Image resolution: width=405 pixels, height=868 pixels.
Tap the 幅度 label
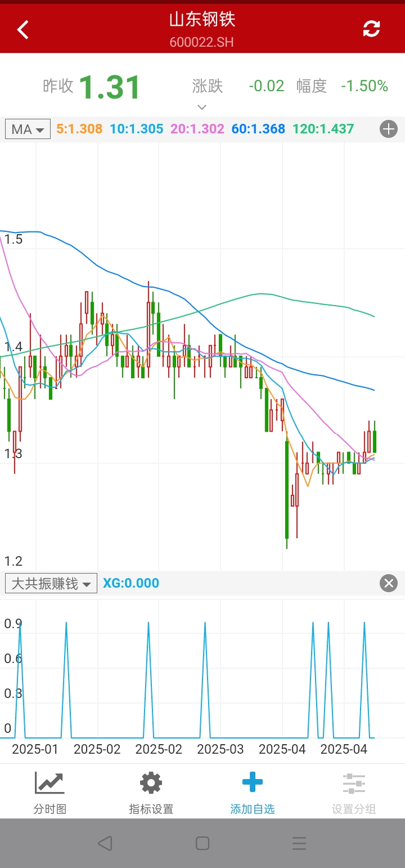coord(312,86)
